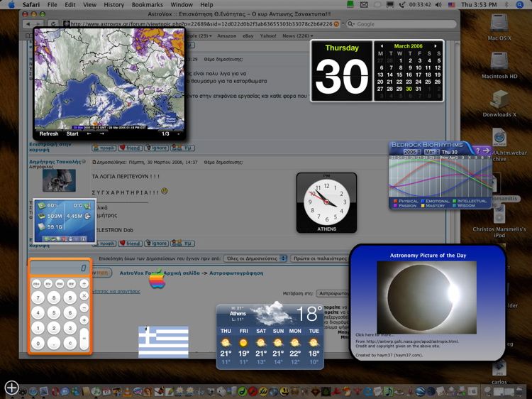This screenshot has height=399, width=532.
Task: Open the Μετάβαση στη forum jump dropdown
Action: point(333,293)
